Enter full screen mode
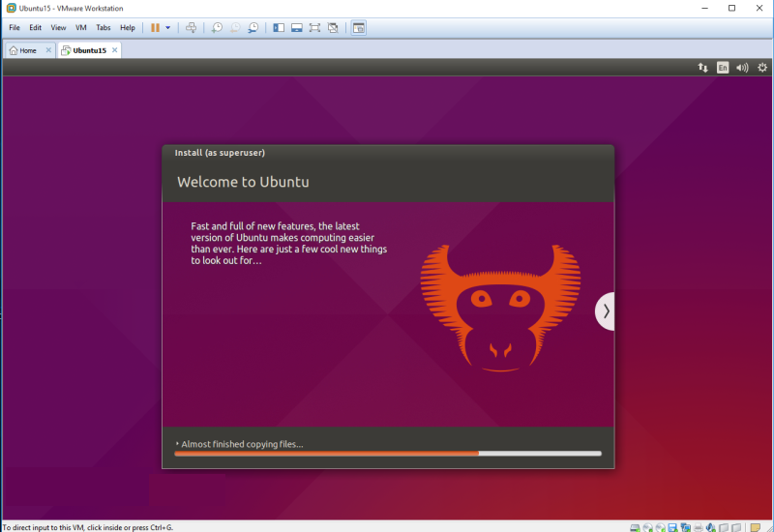This screenshot has width=774, height=532. pos(314,28)
